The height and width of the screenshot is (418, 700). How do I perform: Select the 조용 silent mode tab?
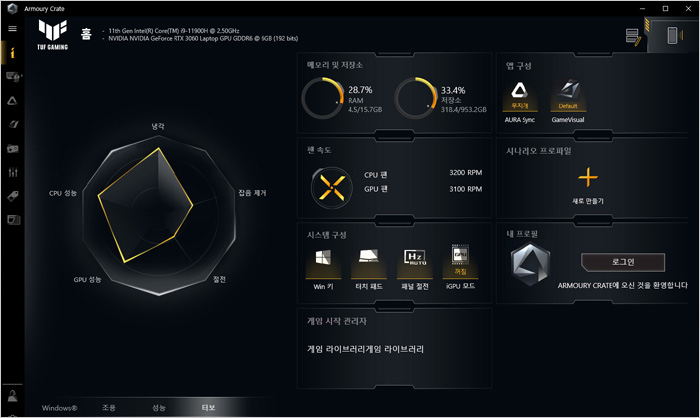[x=109, y=408]
